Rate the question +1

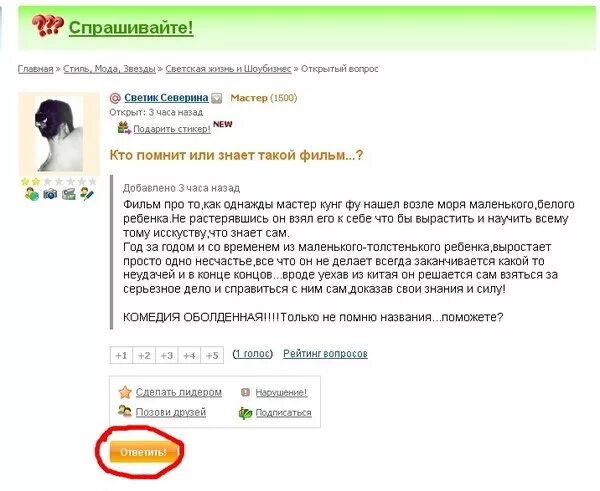(121, 356)
